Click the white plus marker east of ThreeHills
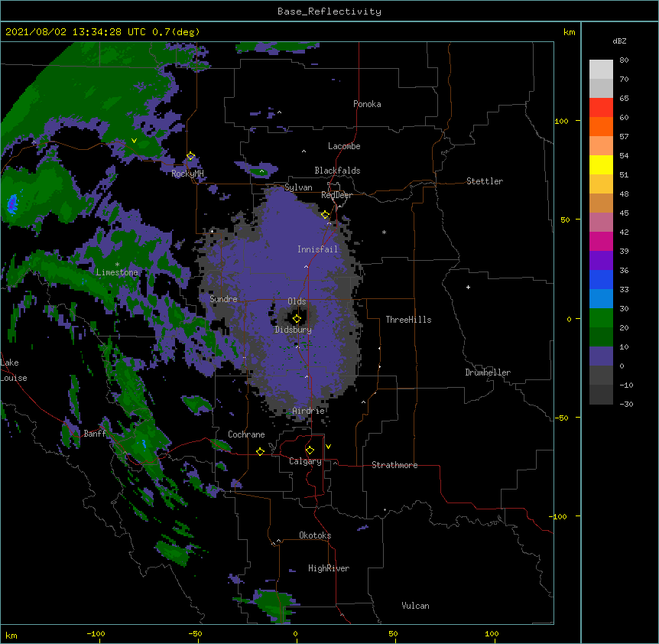Screen dimensions: 659x644 tap(468, 287)
